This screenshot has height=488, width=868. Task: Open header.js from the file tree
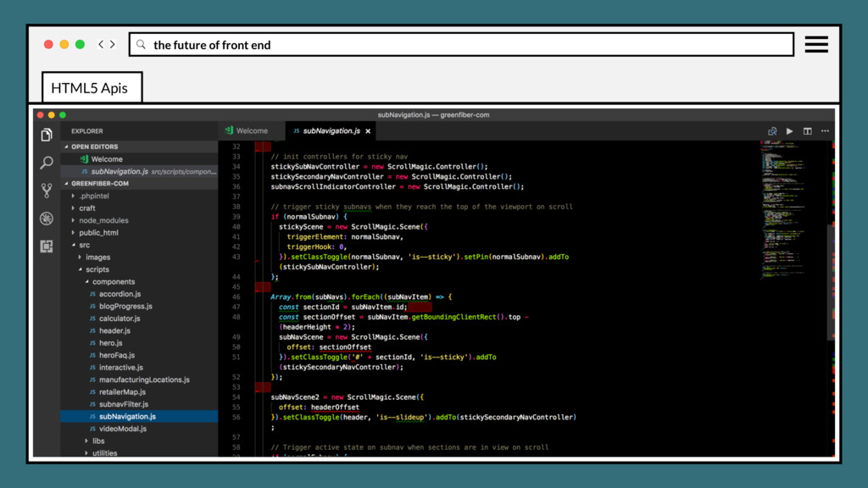114,330
